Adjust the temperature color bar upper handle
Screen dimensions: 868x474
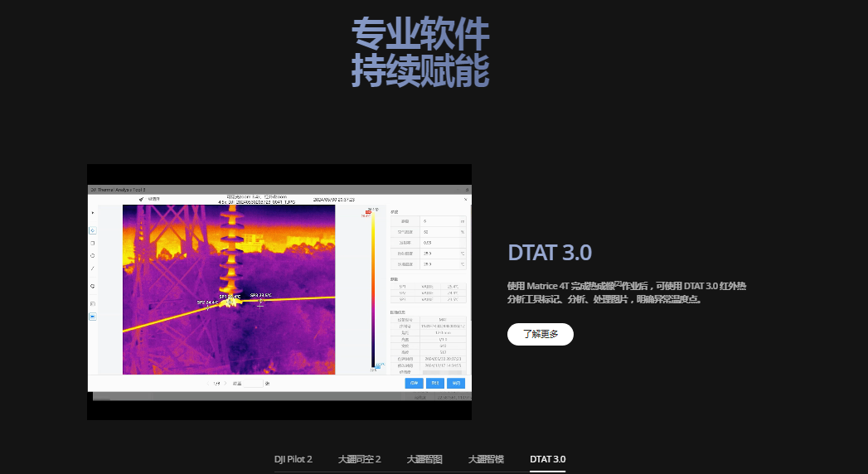366,213
